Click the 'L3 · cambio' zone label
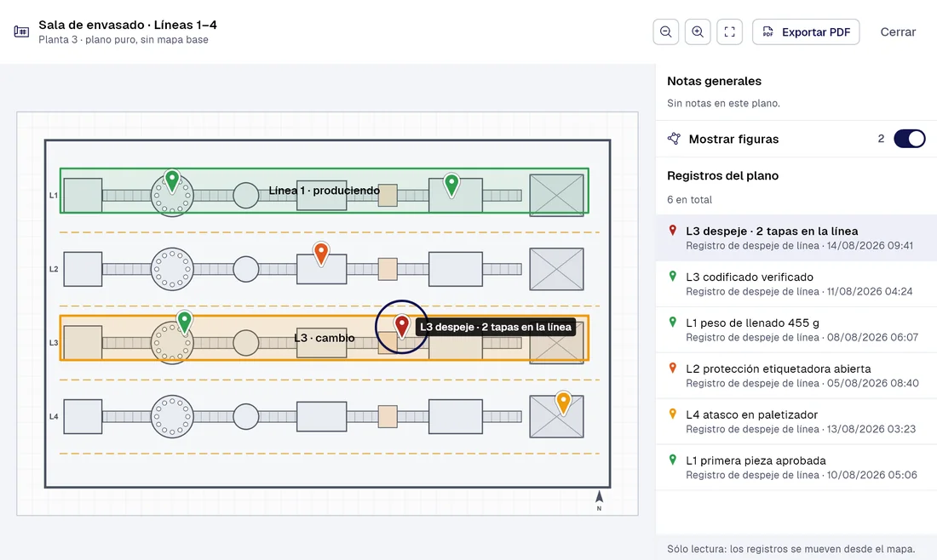This screenshot has width=937, height=560. coord(325,338)
